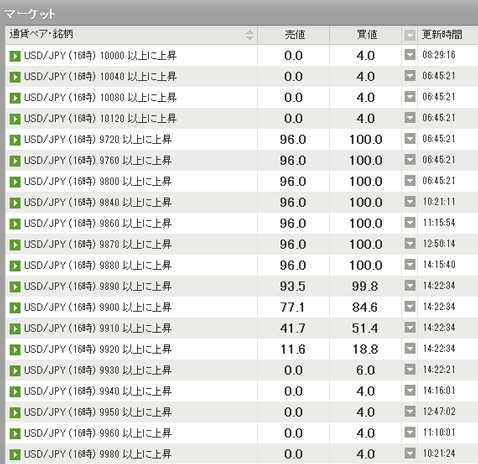Click green icon next to 9930 row
This screenshot has height=464, width=478.
tap(15, 371)
